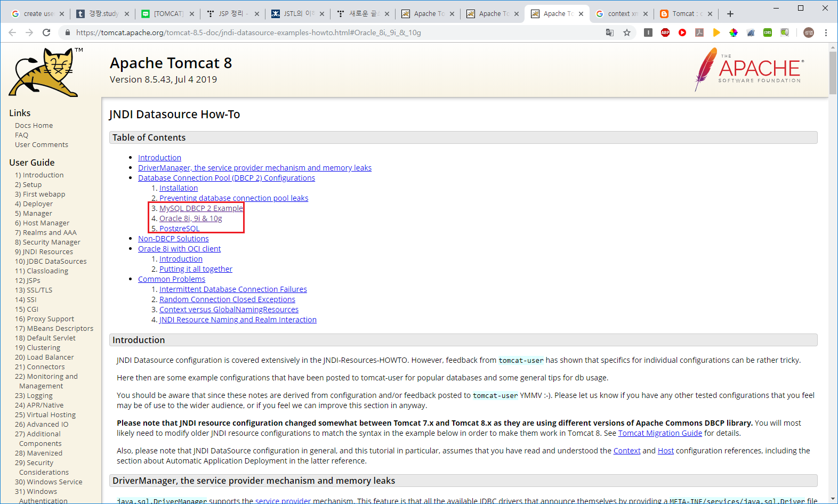
Task: Jump to 'Oracle 8i with OCI client'
Action: [180, 249]
